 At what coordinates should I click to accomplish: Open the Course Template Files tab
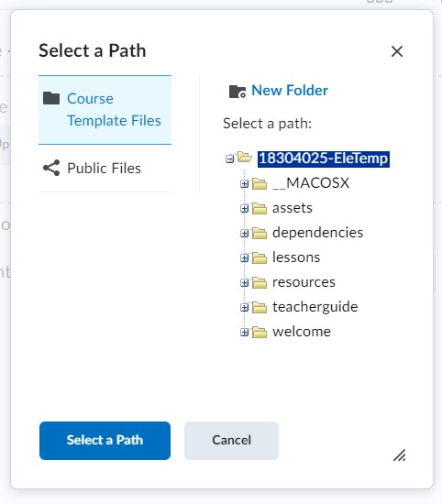[105, 110]
